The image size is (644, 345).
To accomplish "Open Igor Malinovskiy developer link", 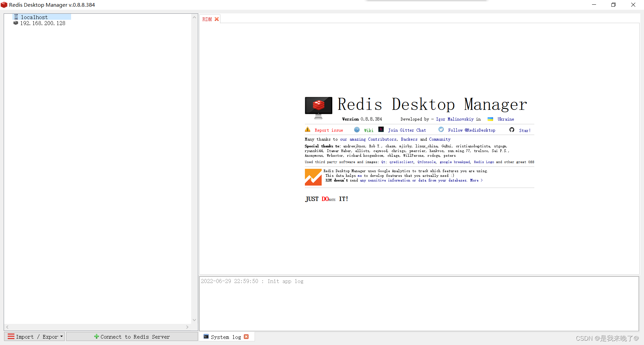I will coord(455,119).
